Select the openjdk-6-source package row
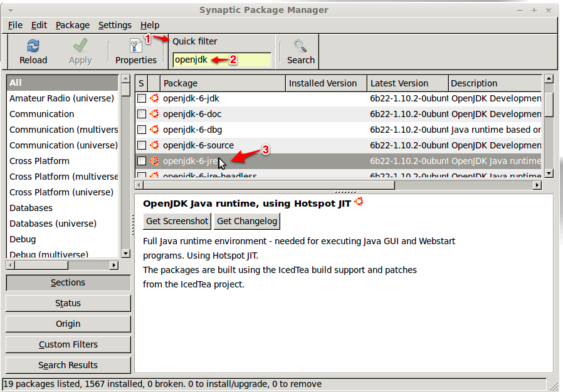563x392 pixels. click(338, 145)
